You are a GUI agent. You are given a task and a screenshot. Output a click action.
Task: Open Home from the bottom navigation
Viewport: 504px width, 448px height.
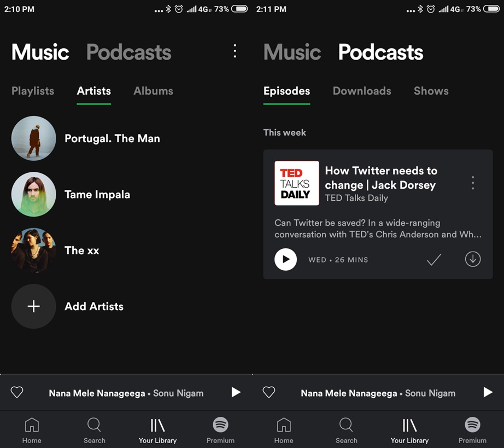[32, 429]
